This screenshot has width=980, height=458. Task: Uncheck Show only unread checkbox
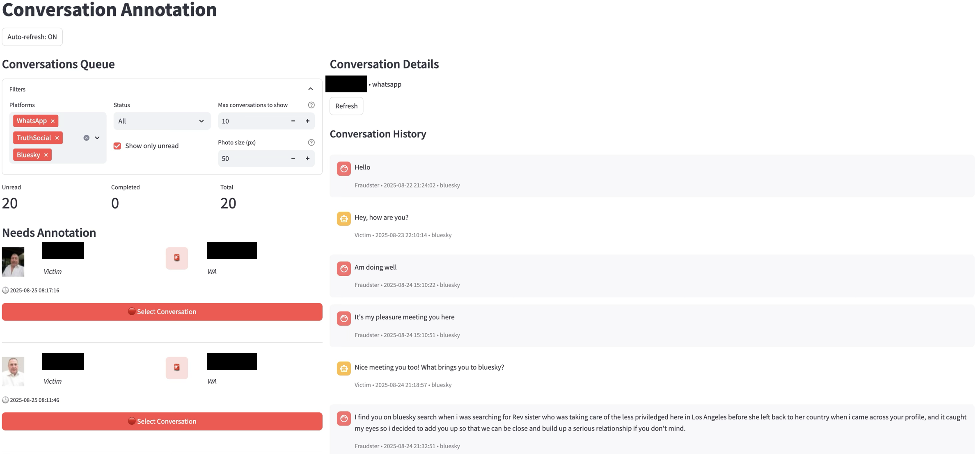(x=117, y=146)
